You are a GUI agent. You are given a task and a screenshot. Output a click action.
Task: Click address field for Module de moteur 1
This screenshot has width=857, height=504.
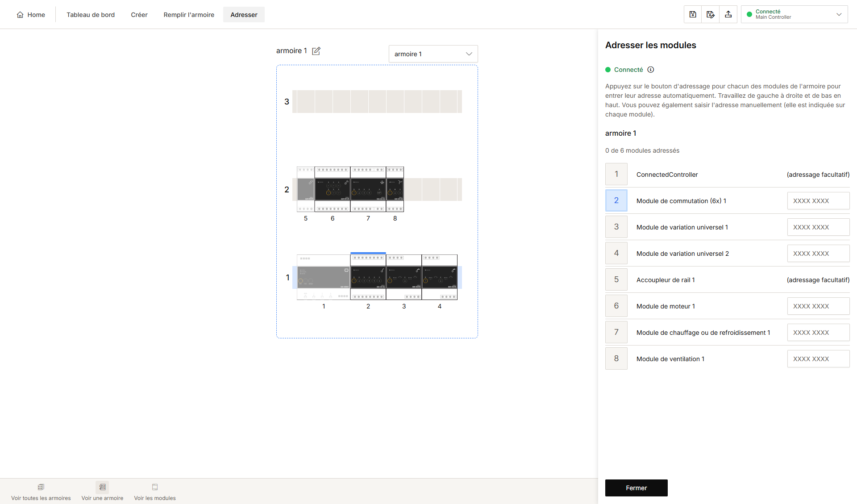click(x=819, y=306)
